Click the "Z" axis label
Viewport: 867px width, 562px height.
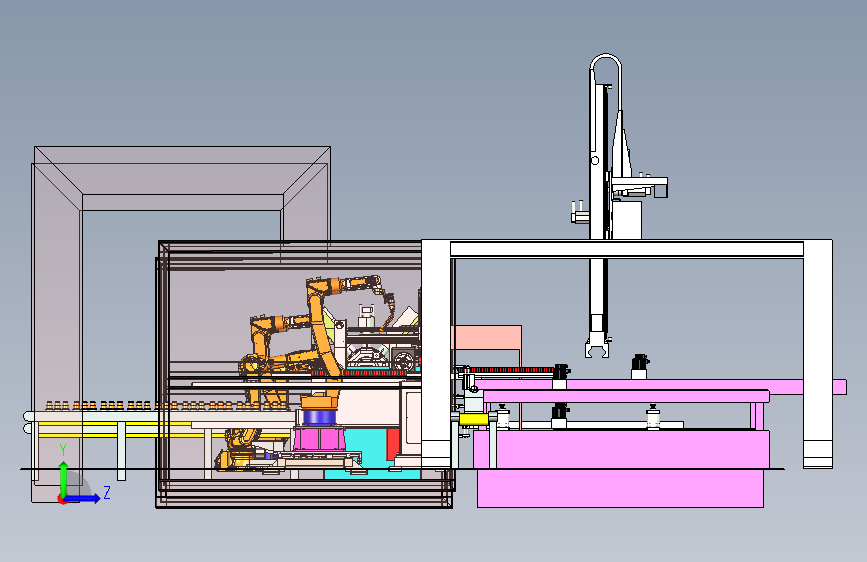coord(107,492)
